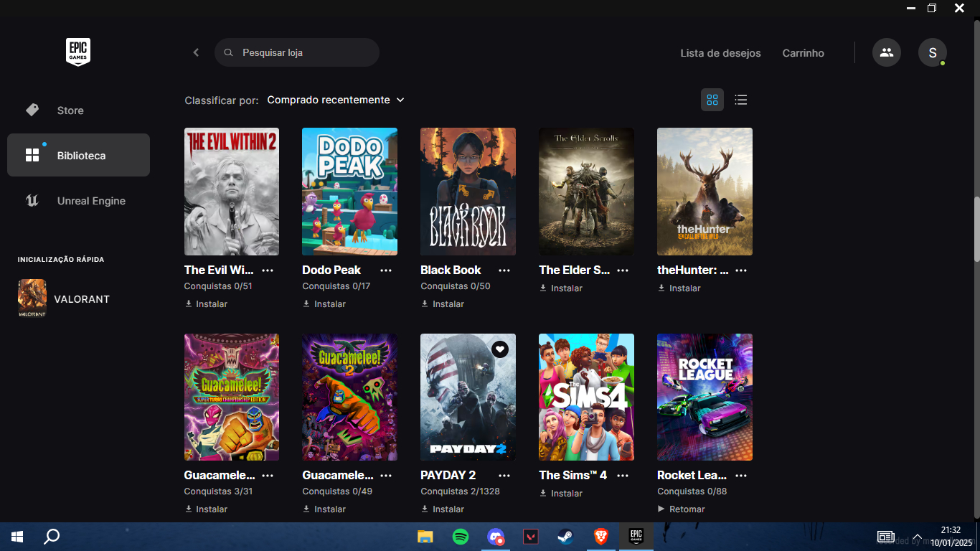Viewport: 980px width, 551px height.
Task: Select Biblioteca in the sidebar
Action: [78, 155]
